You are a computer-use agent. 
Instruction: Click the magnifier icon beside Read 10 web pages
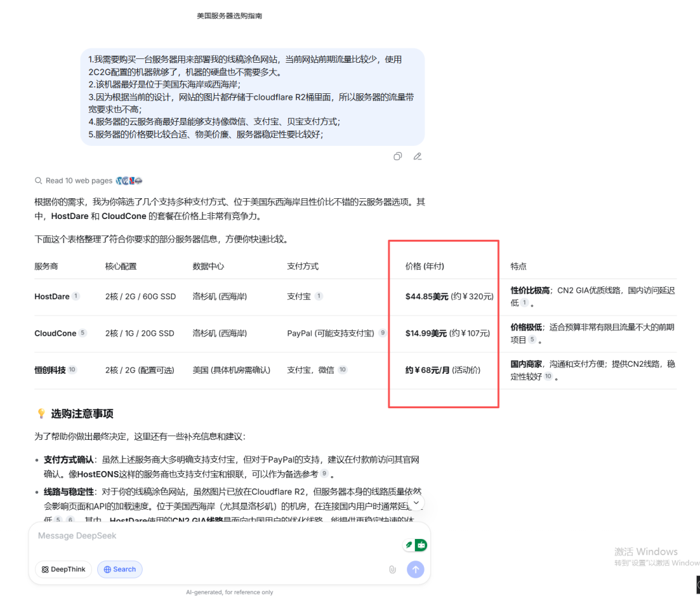(x=39, y=181)
